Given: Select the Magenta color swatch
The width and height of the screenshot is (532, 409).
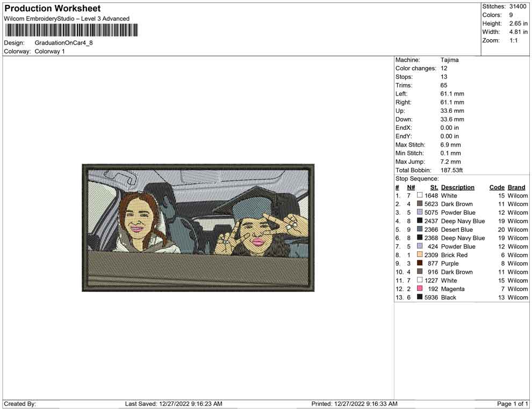Looking at the screenshot, I should pos(420,289).
